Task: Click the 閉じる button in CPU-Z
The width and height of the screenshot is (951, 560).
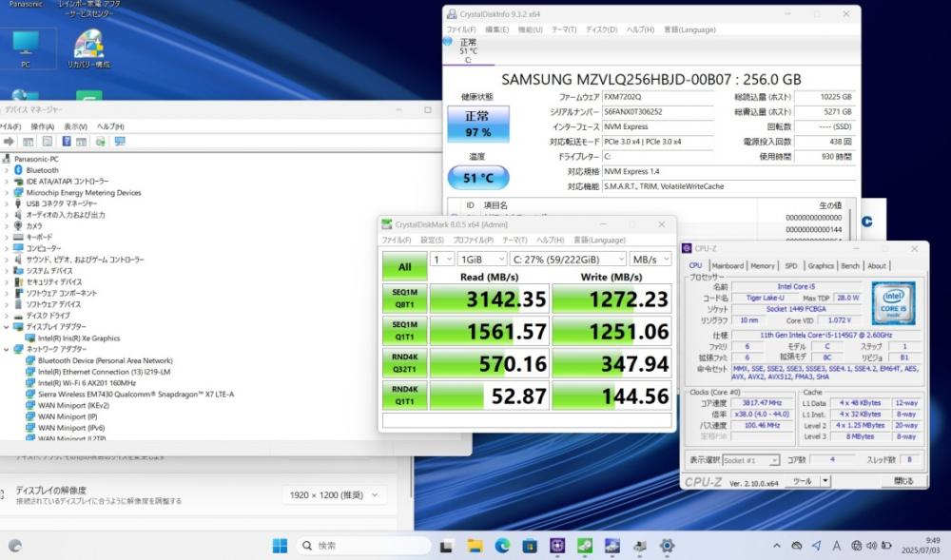Action: 903,480
